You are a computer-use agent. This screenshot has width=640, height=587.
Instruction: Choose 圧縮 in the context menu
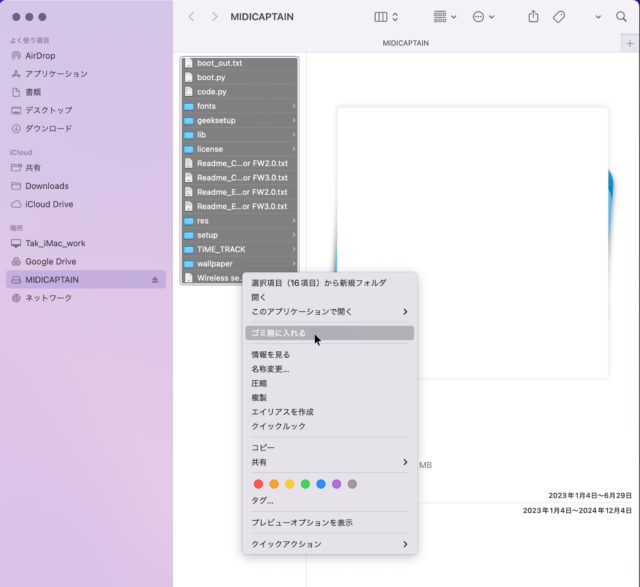coord(330,383)
